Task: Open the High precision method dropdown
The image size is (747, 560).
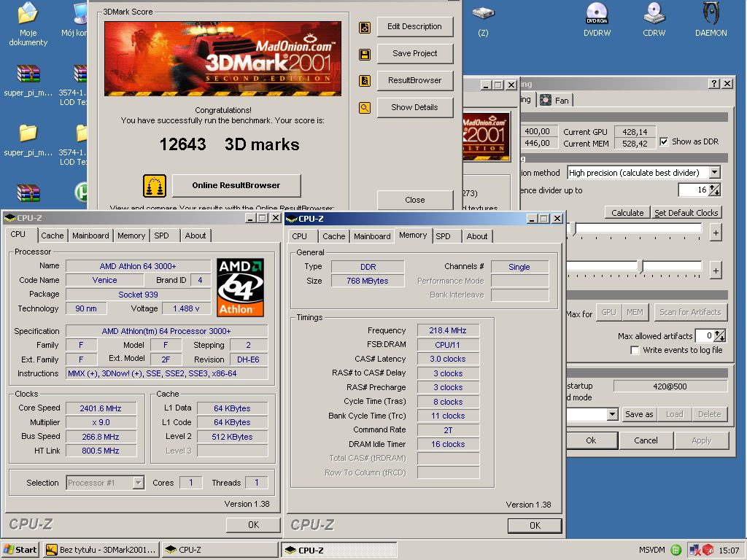Action: (x=715, y=172)
